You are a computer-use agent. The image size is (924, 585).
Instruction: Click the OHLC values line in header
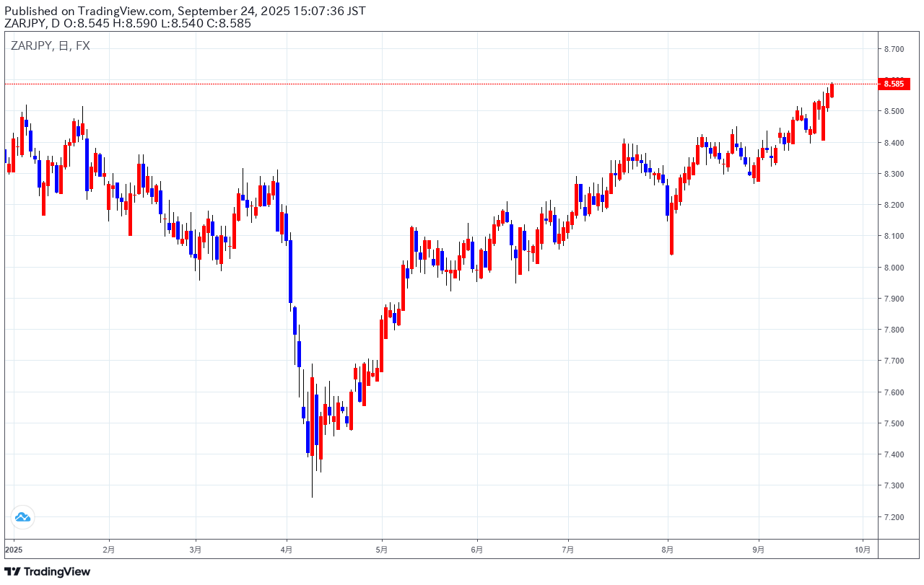pyautogui.click(x=128, y=23)
